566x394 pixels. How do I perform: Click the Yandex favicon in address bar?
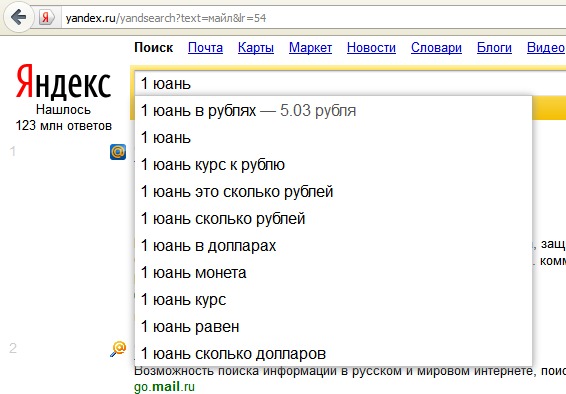46,17
